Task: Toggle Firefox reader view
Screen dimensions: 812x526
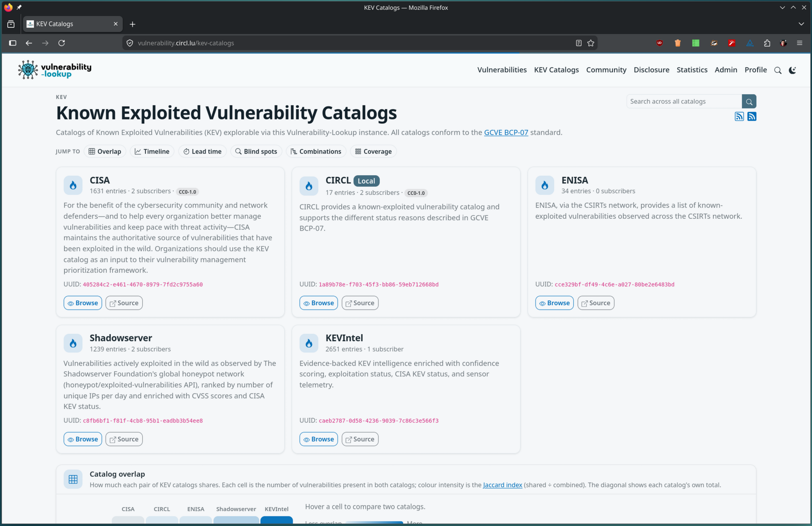Action: click(578, 43)
